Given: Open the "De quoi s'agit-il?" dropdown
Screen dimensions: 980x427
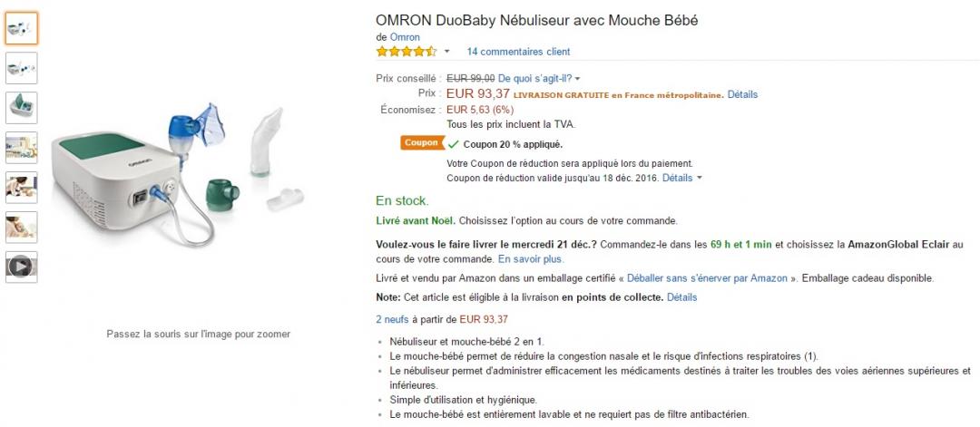Looking at the screenshot, I should click(539, 79).
